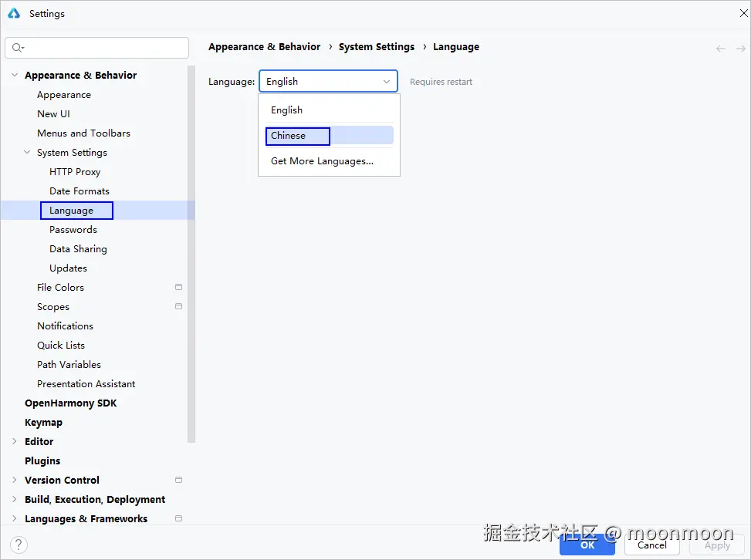The width and height of the screenshot is (751, 560).
Task: Close the Settings window
Action: click(x=744, y=13)
